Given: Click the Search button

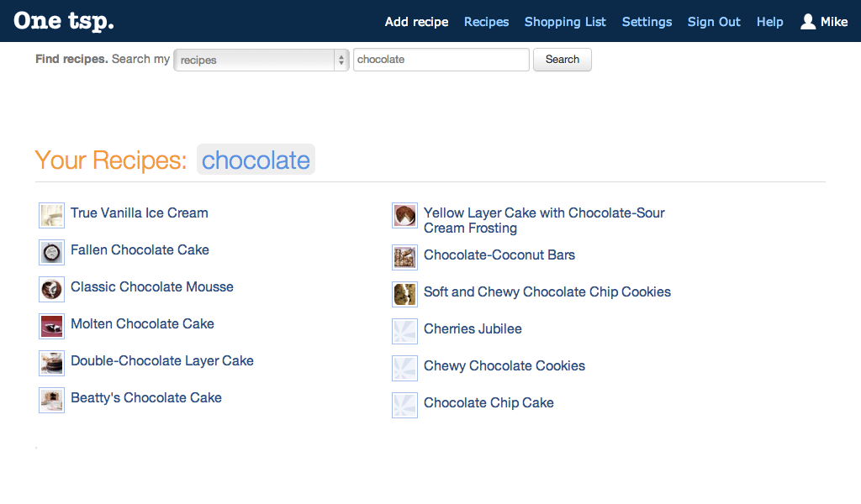Looking at the screenshot, I should tap(563, 60).
